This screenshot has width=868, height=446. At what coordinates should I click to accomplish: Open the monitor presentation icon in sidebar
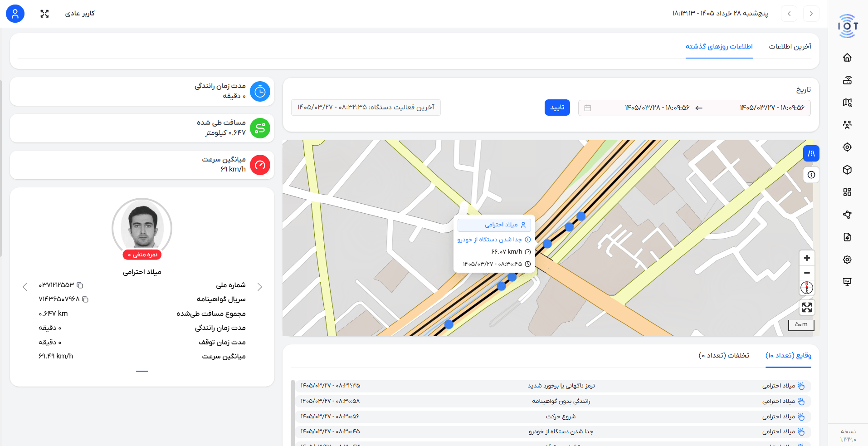tap(847, 282)
